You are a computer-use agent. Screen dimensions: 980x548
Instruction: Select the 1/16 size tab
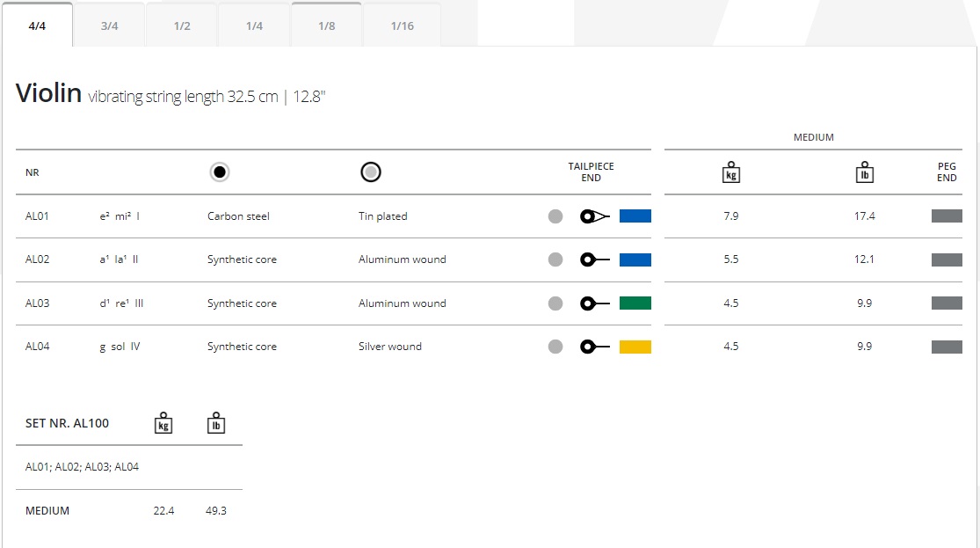point(402,26)
